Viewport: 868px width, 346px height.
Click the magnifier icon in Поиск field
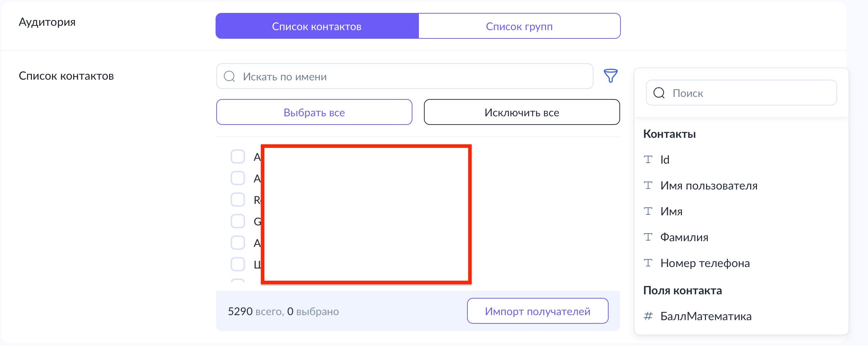pos(659,93)
